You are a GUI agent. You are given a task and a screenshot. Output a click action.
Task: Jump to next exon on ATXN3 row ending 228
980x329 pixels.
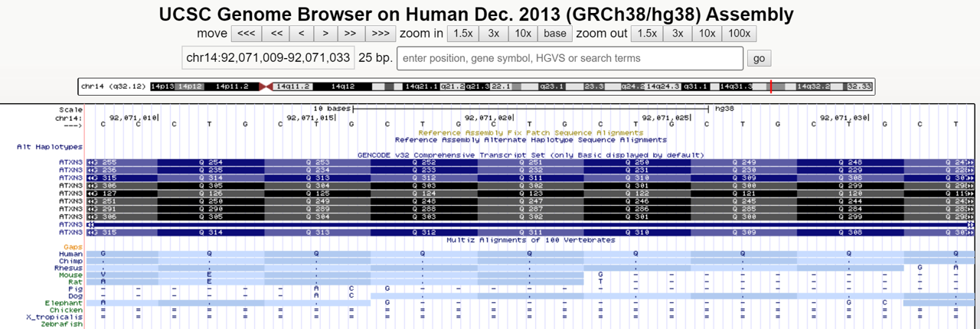click(970, 170)
